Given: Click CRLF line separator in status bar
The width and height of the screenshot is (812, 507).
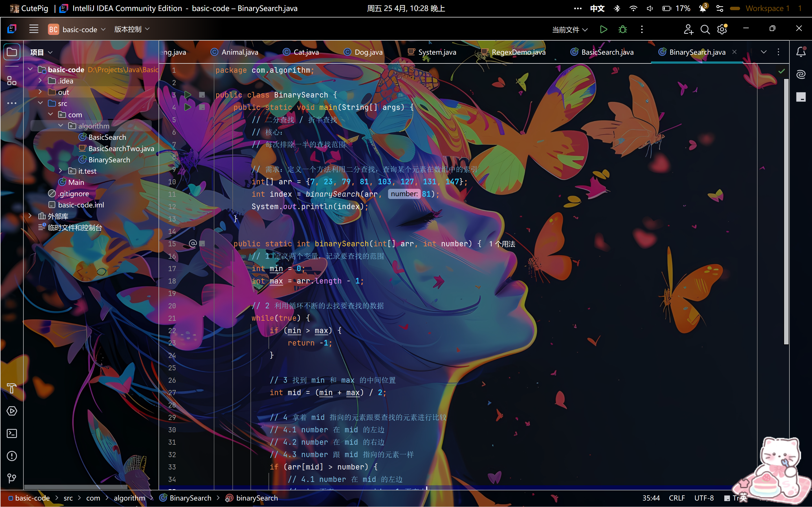Looking at the screenshot, I should (x=677, y=498).
